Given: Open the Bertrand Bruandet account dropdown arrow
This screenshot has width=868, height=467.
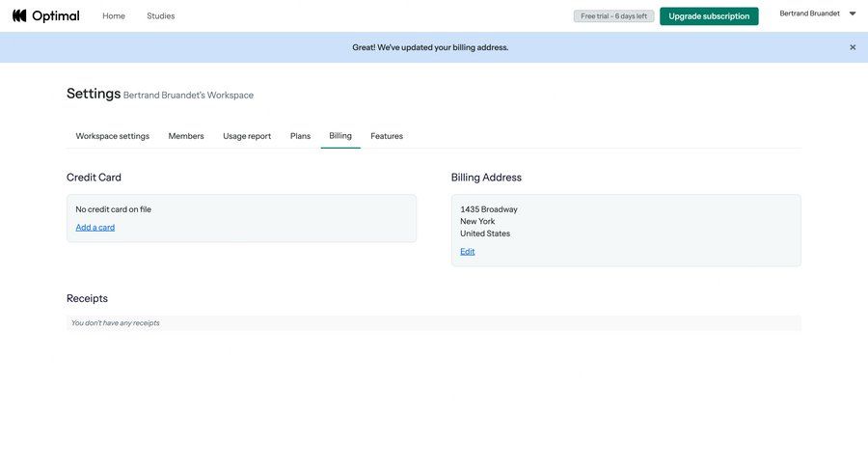Looking at the screenshot, I should tap(852, 14).
